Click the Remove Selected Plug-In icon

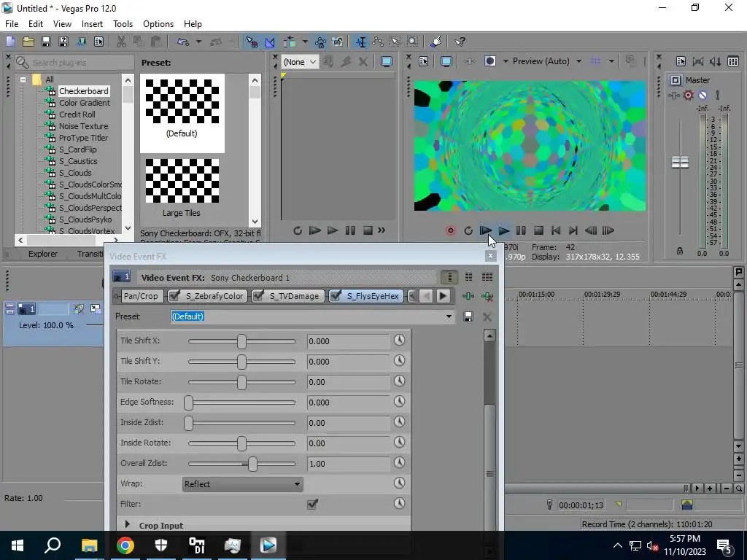(x=487, y=296)
